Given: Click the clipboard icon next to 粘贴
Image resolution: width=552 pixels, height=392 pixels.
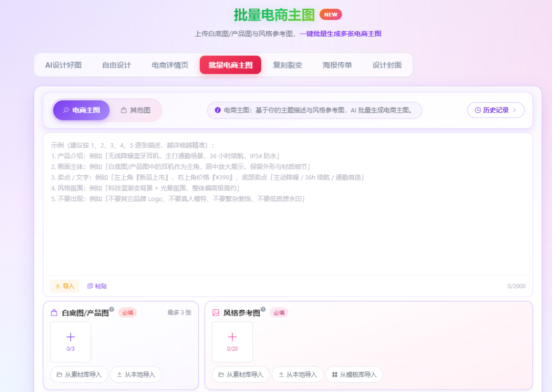Looking at the screenshot, I should pyautogui.click(x=90, y=286).
